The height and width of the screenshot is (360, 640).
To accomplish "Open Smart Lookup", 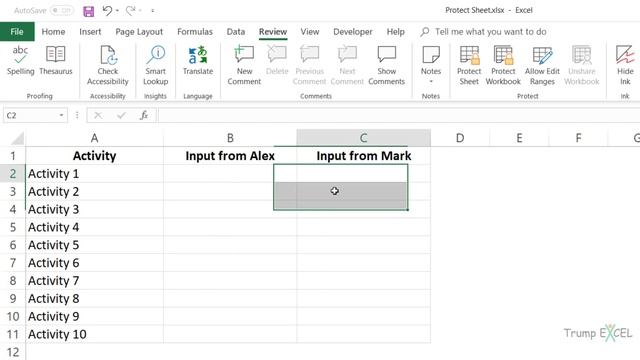I will [x=156, y=65].
